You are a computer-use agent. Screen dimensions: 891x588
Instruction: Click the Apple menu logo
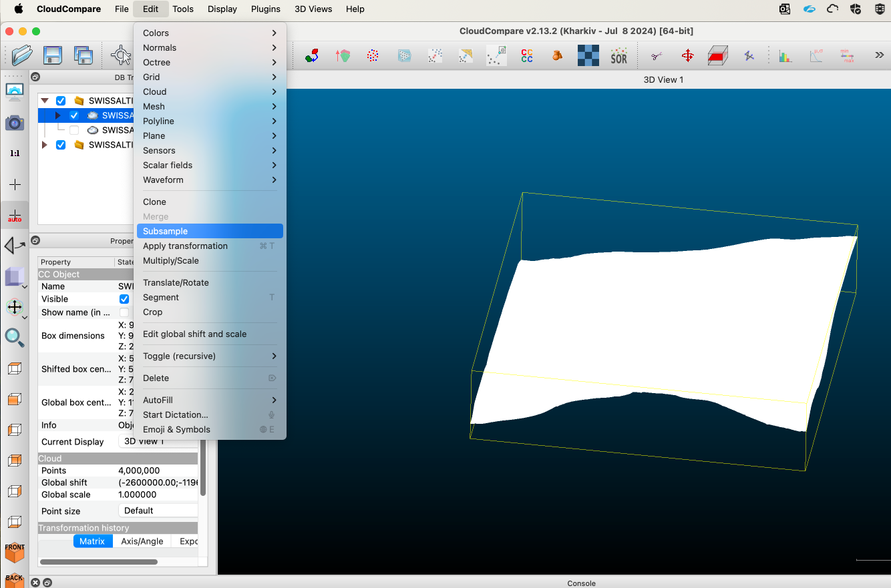18,9
